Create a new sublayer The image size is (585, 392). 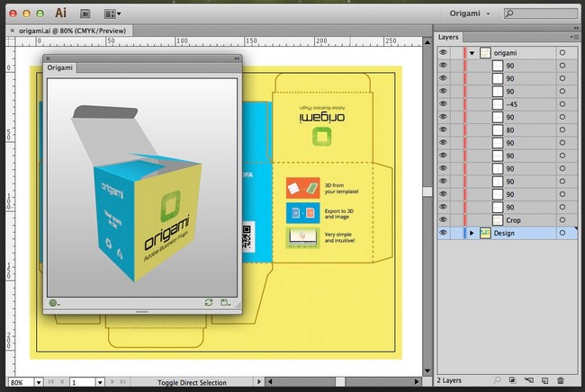528,380
